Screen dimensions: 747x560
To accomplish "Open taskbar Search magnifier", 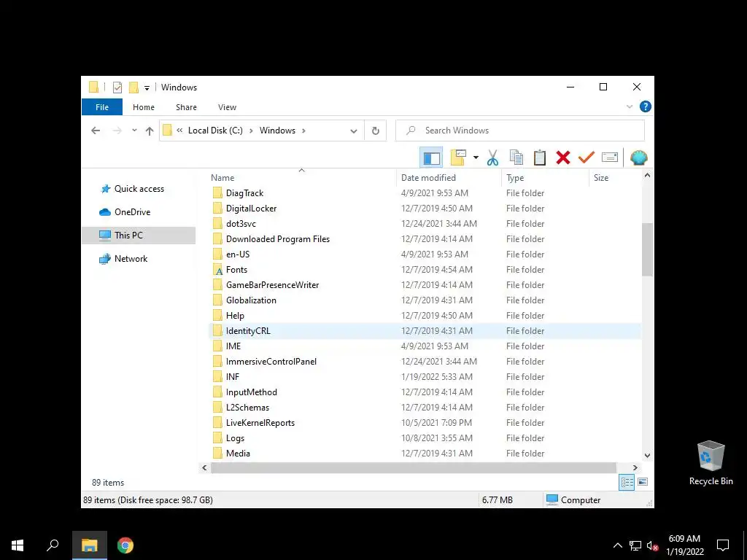I will [x=53, y=545].
